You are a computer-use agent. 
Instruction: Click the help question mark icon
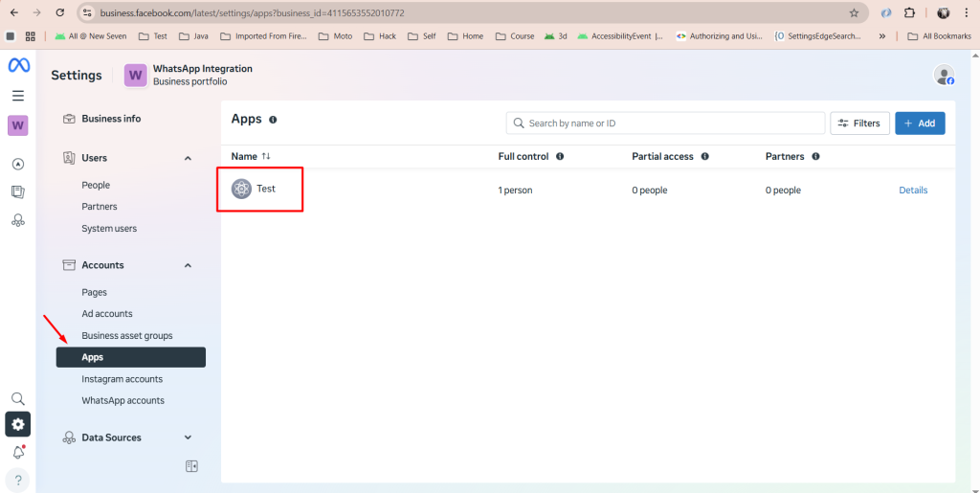click(17, 480)
